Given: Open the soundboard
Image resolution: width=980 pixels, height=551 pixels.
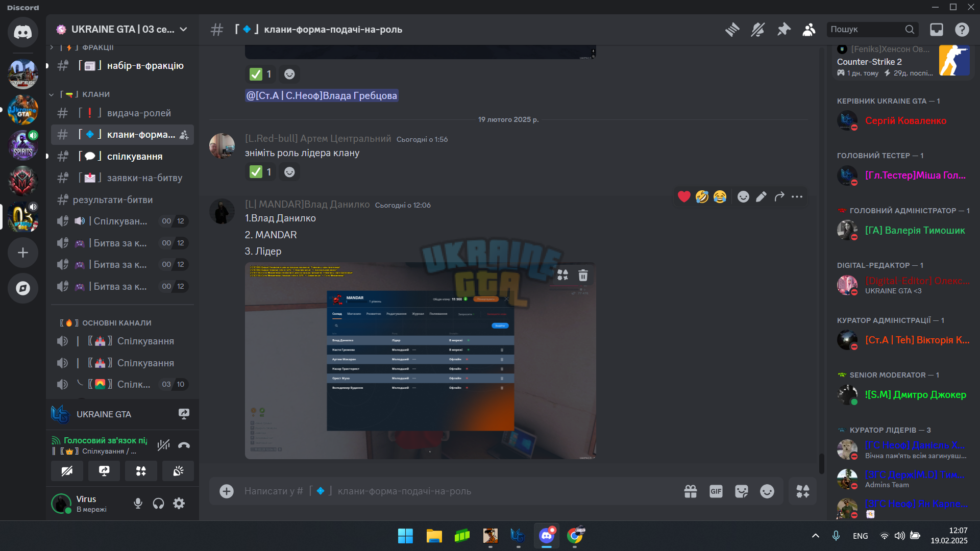Looking at the screenshot, I should coord(178,471).
